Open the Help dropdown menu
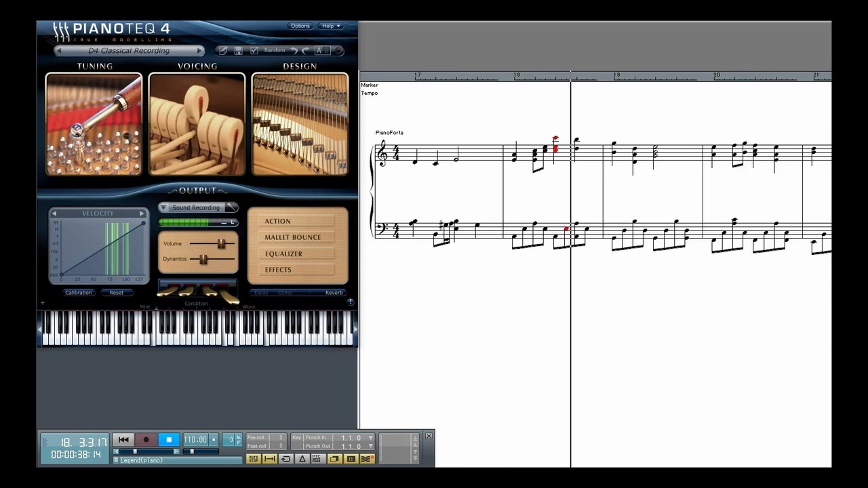Viewport: 868px width, 488px height. [x=331, y=26]
